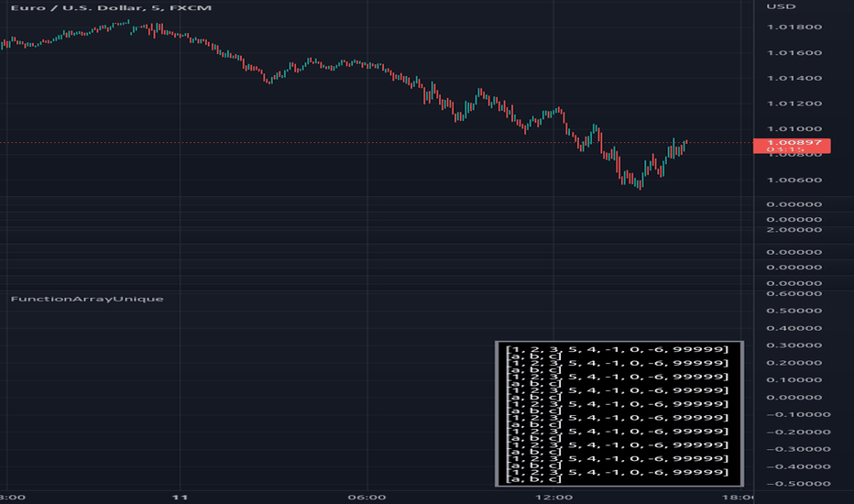Select the FunctionArrayUnique indicator title

(87, 299)
